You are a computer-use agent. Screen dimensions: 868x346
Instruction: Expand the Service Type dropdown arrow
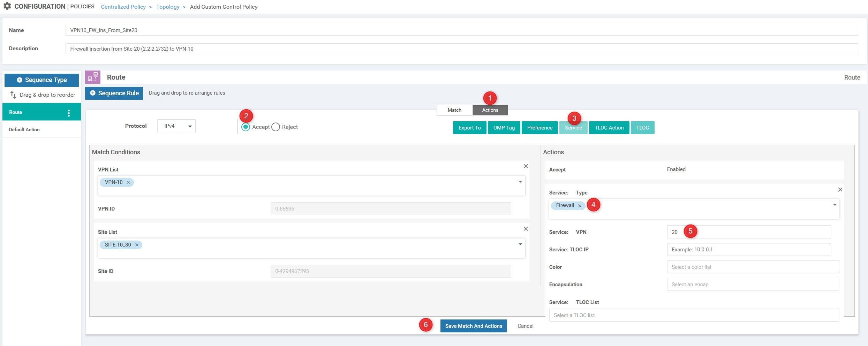tap(835, 205)
